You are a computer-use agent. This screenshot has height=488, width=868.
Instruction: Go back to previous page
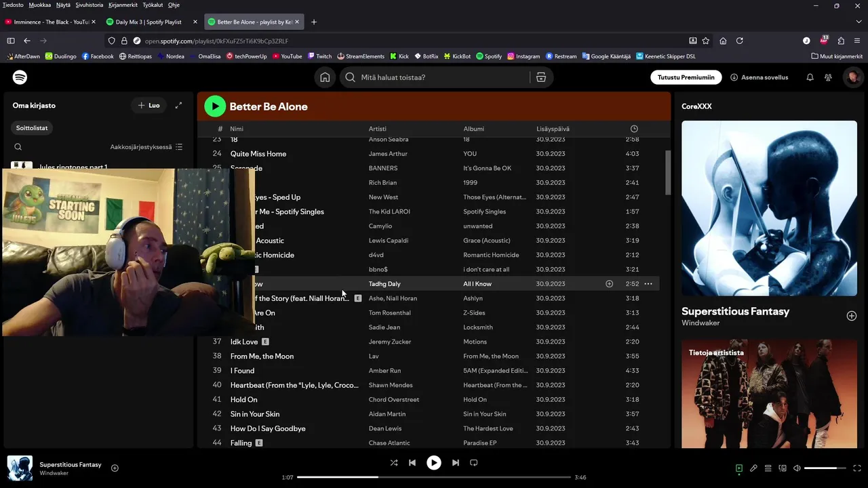(x=27, y=41)
